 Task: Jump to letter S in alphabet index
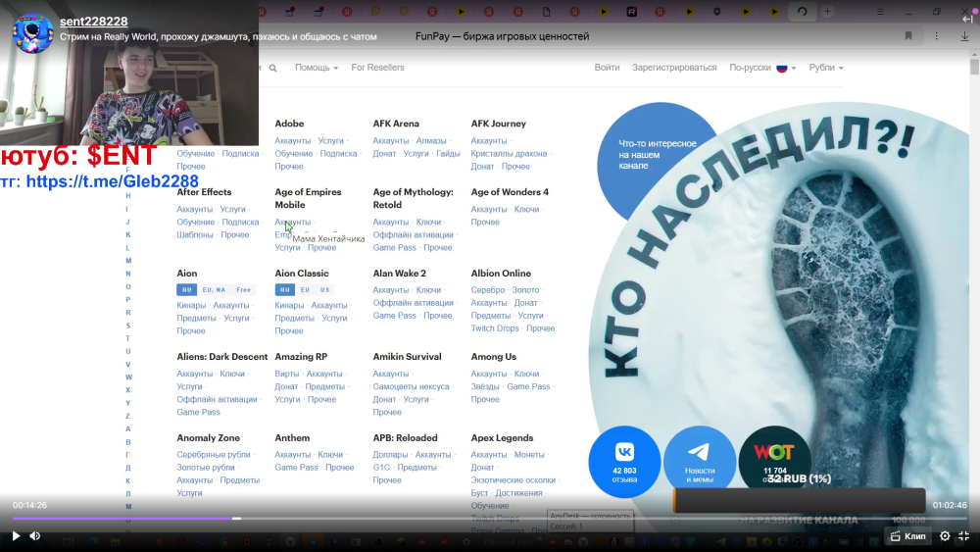pos(128,326)
